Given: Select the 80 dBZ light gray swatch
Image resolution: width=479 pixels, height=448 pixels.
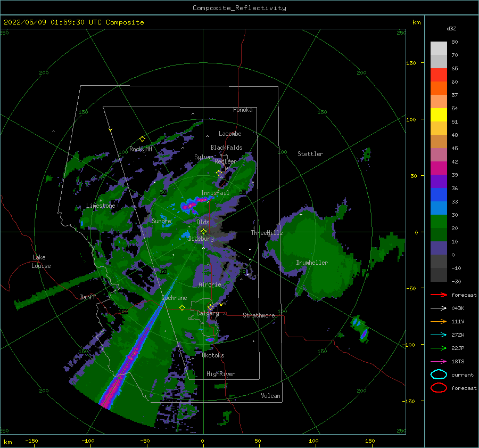Looking at the screenshot, I should [439, 48].
